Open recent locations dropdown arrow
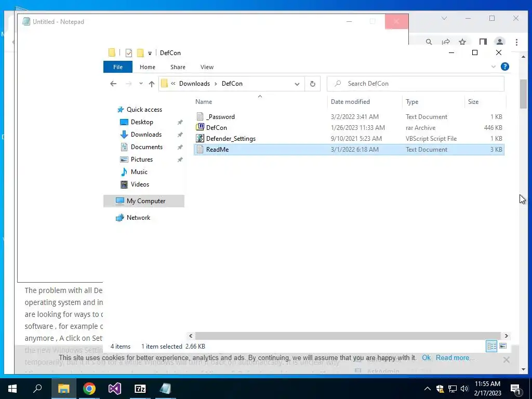 (141, 84)
